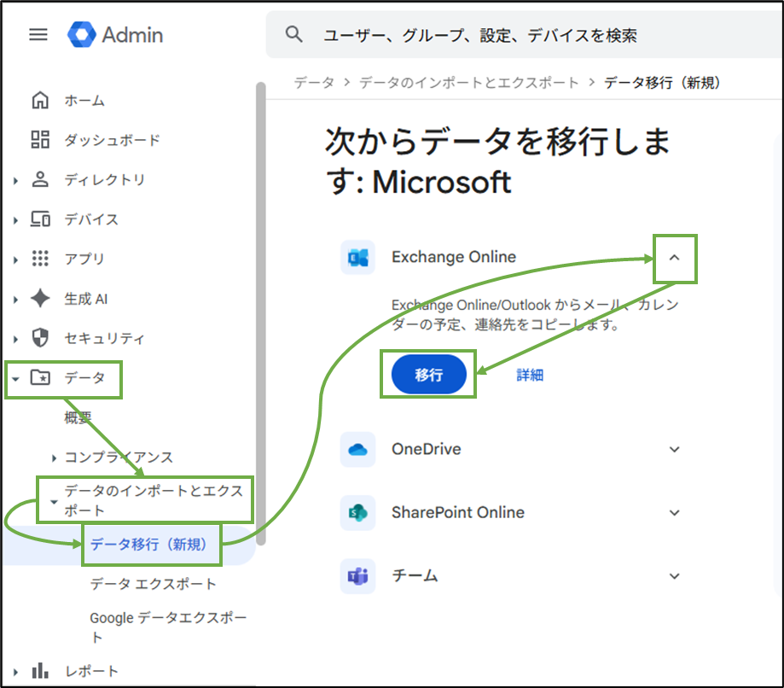Click the セキュリティ shield icon

pos(40,338)
